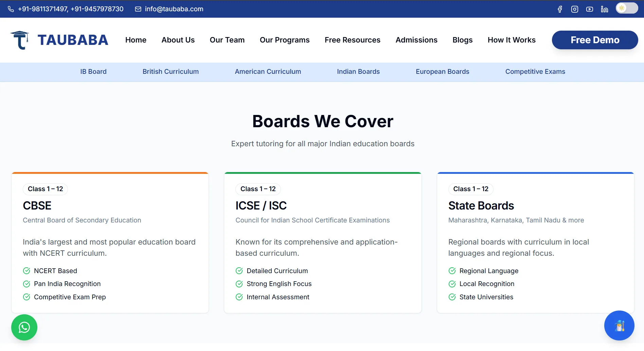
Task: Click 'Expert tutoring for all major Indian' subtitle
Action: (323, 144)
